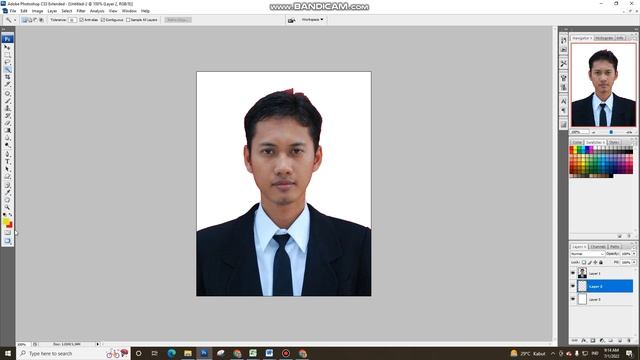Select the Clone Stamp tool
The height and width of the screenshot is (360, 640).
(7, 108)
